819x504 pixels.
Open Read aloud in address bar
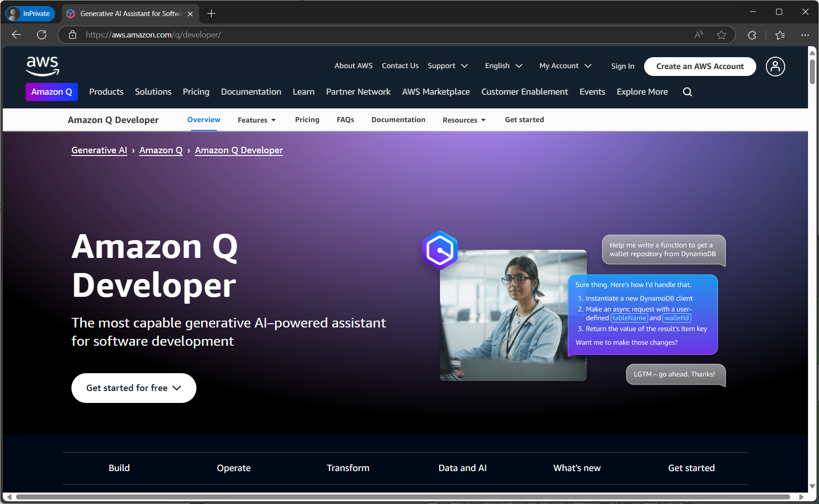(699, 35)
